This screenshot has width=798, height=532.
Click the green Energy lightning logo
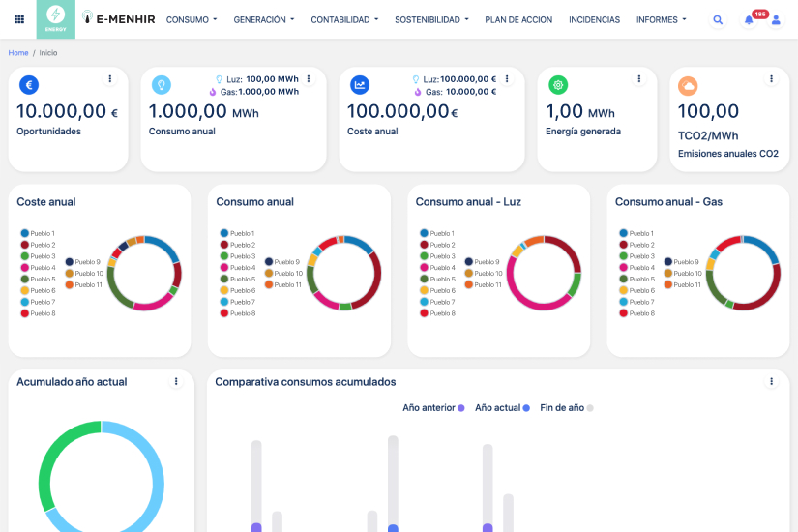point(56,19)
